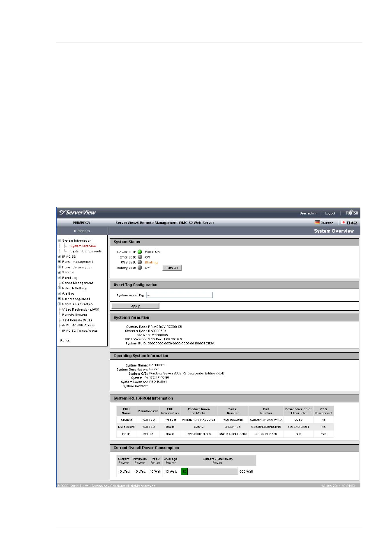The width and height of the screenshot is (392, 554).
Task: Click the Yes CSS value for PSU1
Action: click(323, 434)
